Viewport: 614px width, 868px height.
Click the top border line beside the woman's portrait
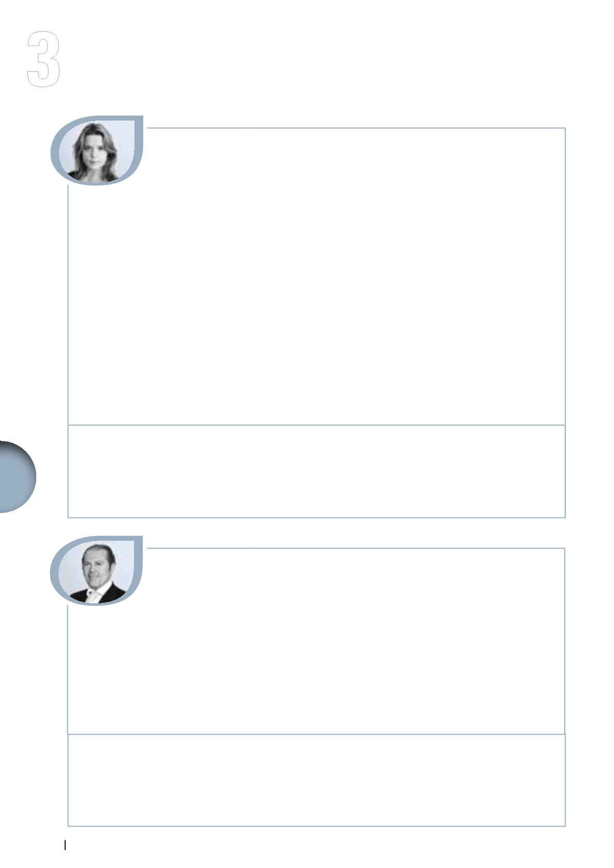(x=356, y=128)
